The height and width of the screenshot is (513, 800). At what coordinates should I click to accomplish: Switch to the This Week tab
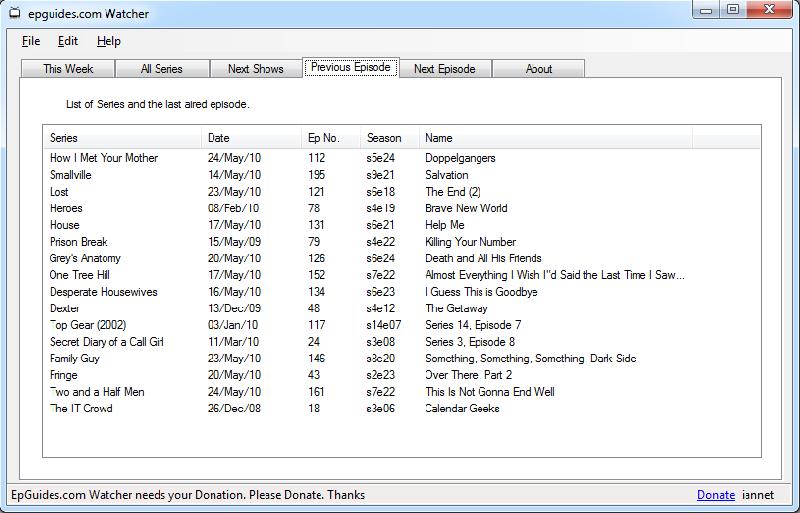68,69
